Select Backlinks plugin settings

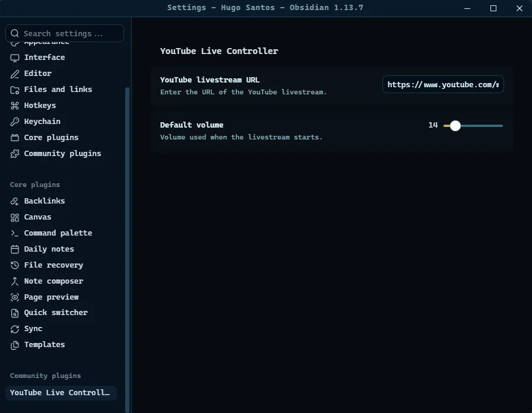(61, 201)
